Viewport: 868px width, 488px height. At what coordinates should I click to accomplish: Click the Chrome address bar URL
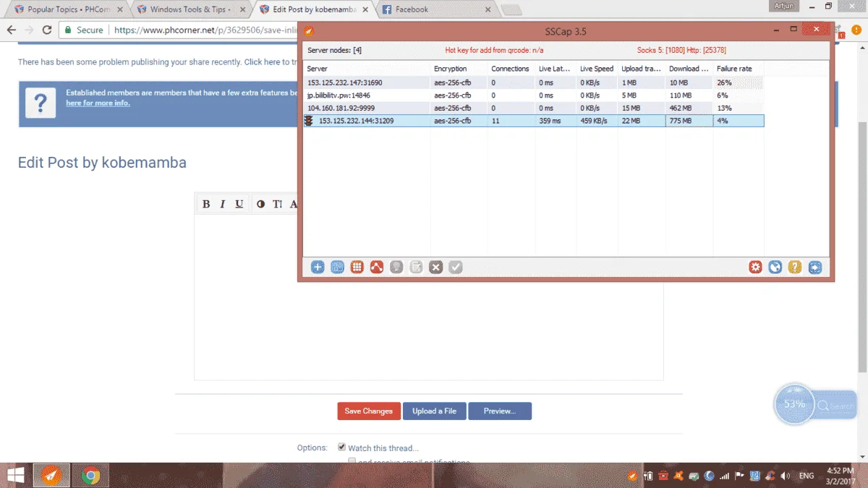tap(206, 30)
